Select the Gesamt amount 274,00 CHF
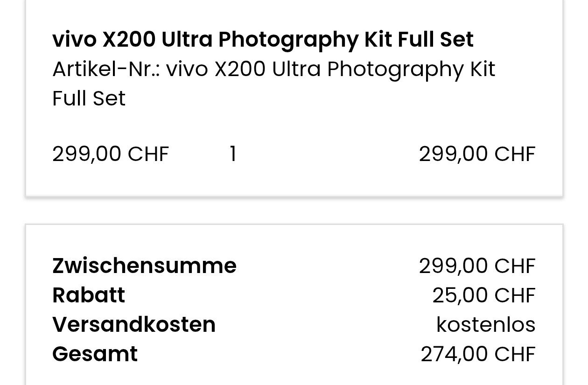 tap(477, 354)
